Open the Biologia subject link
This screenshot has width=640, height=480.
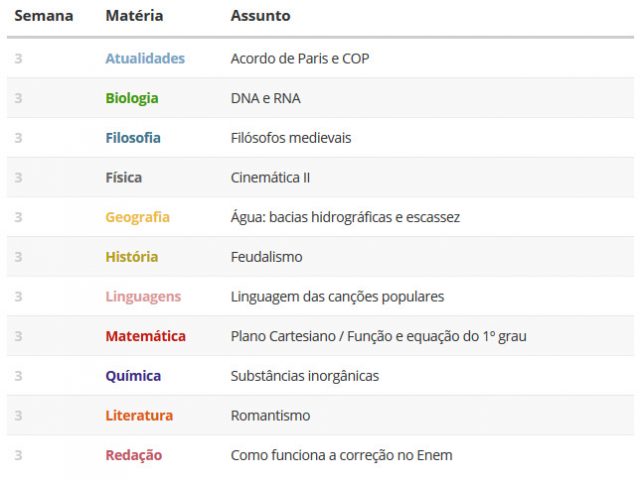[132, 98]
